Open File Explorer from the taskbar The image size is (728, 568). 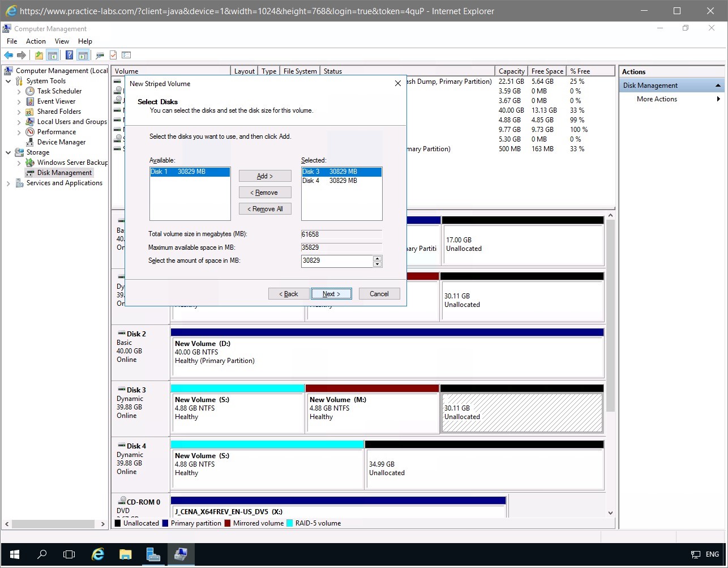[x=125, y=554]
